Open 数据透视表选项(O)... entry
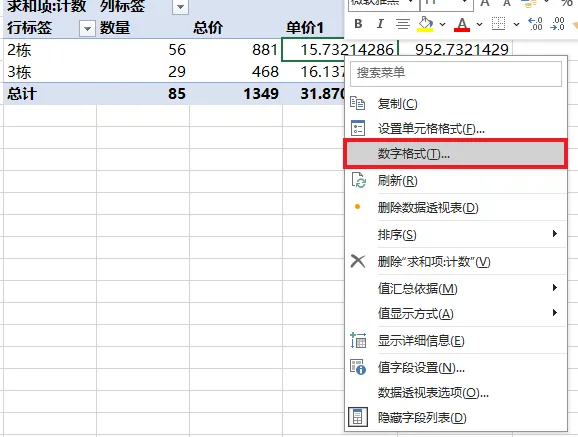This screenshot has height=437, width=578. 456,392
